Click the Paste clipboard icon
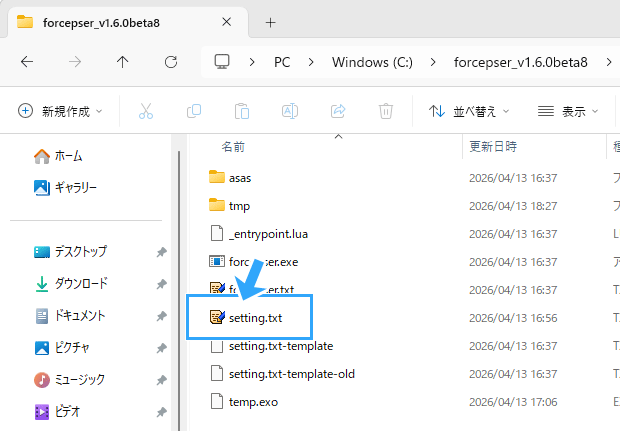620x431 pixels. (242, 111)
